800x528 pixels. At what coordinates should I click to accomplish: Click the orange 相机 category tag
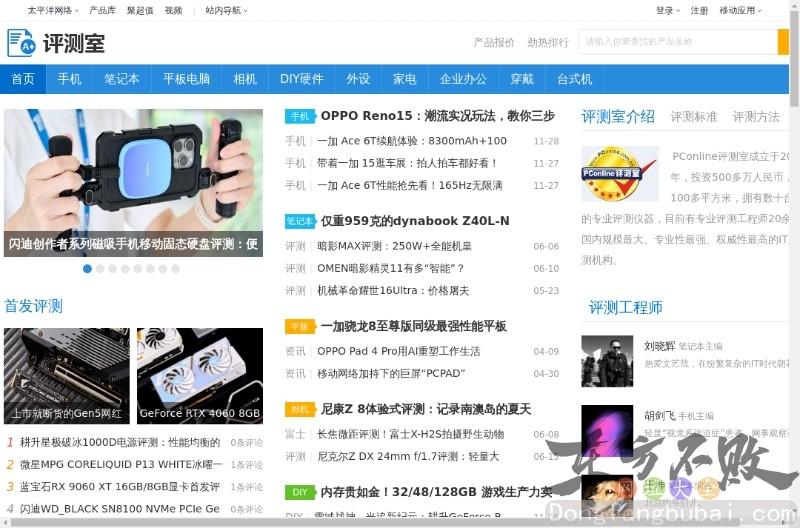299,410
